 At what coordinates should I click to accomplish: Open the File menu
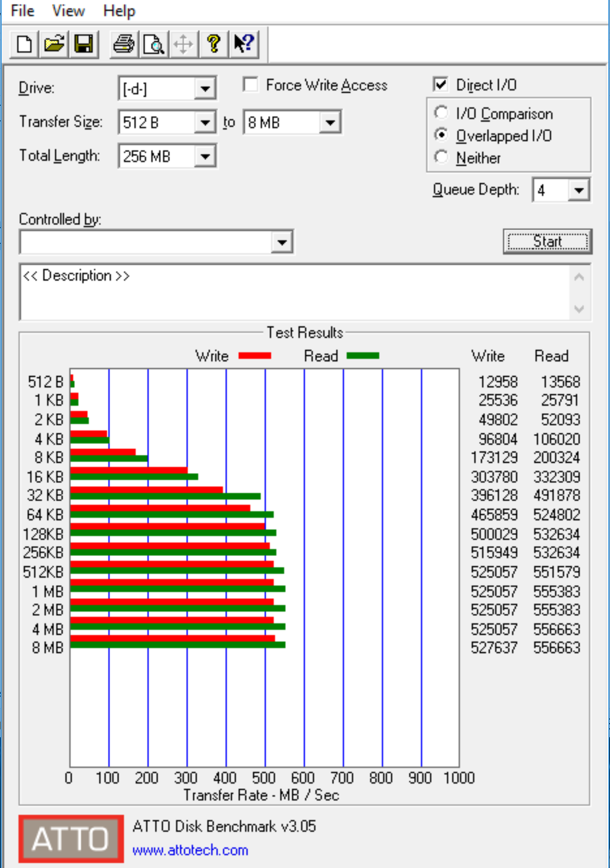coord(22,10)
